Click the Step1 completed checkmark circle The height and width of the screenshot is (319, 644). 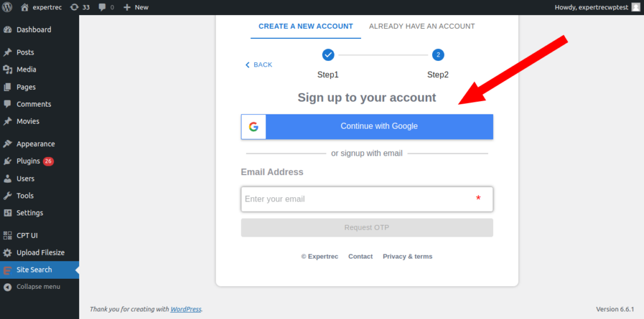pos(328,55)
